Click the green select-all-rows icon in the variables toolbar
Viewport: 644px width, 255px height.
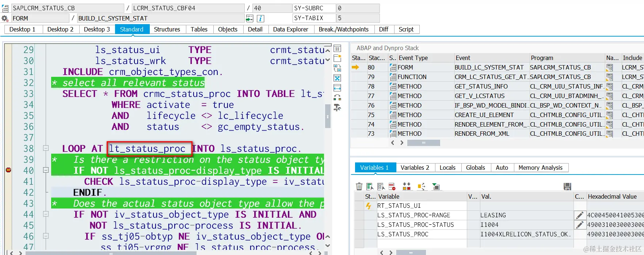click(370, 187)
